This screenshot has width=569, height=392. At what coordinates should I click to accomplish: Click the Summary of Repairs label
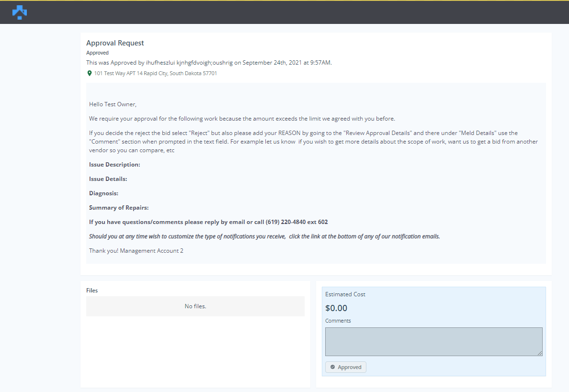[x=119, y=208]
